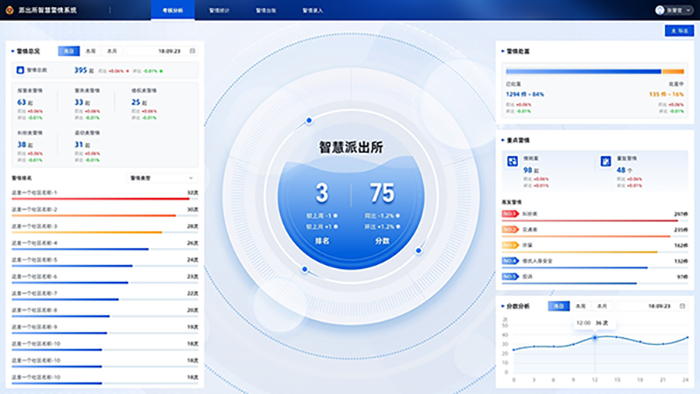700x394 pixels.
Task: Click the orange bar of the 235 row
Action: pyautogui.click(x=586, y=236)
